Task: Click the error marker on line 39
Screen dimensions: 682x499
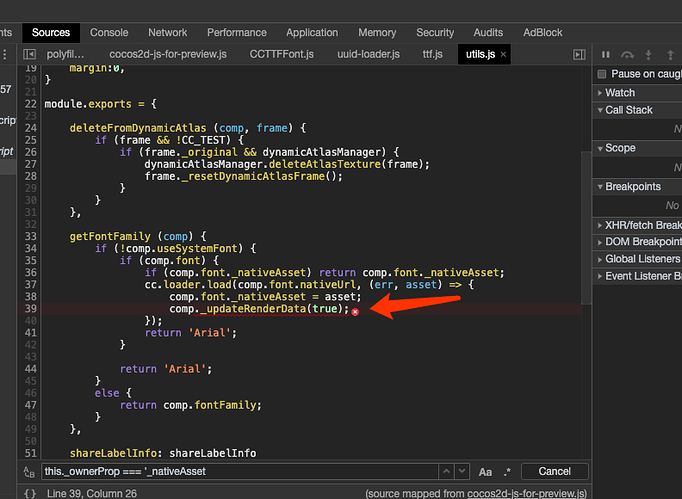Action: pos(355,312)
